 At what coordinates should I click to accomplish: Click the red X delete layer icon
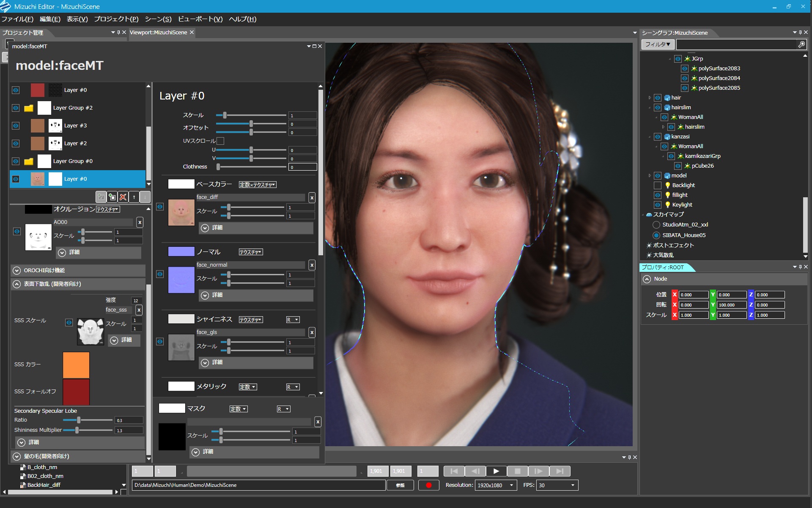pos(123,197)
